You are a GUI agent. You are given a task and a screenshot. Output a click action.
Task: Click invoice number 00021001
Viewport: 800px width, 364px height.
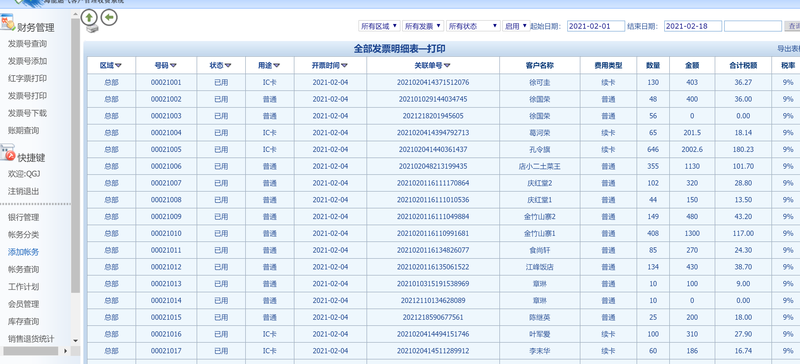[x=166, y=82]
